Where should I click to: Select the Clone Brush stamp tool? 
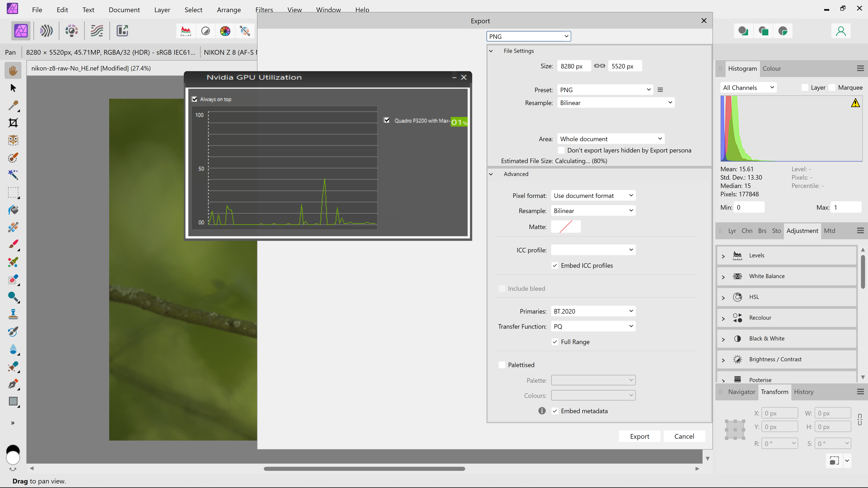(13, 314)
